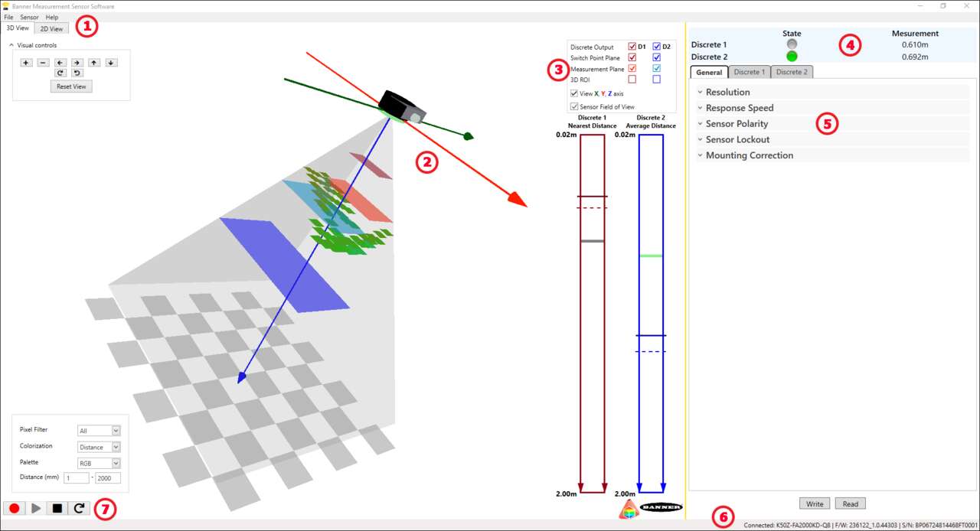Rotate view counterclockwise in Visual controls
Screen dimensions: 980x531
click(x=77, y=73)
